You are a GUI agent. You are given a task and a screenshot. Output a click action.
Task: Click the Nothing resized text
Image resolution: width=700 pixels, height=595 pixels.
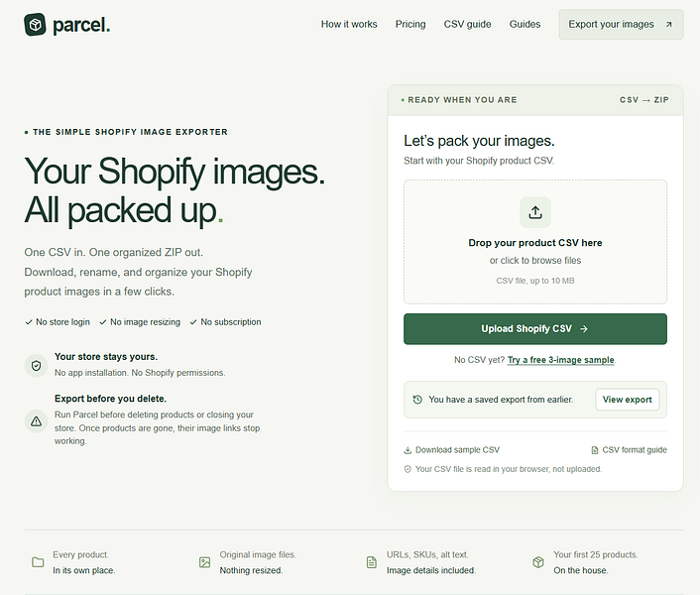[251, 570]
